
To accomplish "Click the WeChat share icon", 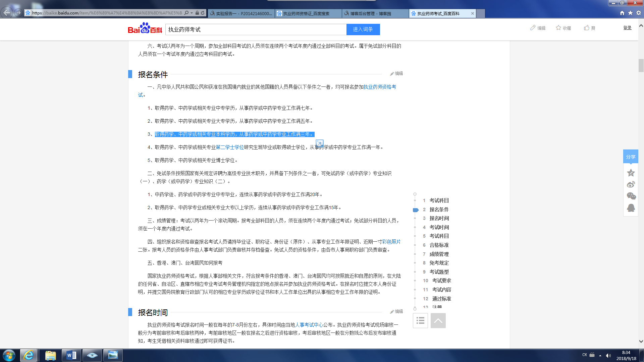I will (x=631, y=196).
